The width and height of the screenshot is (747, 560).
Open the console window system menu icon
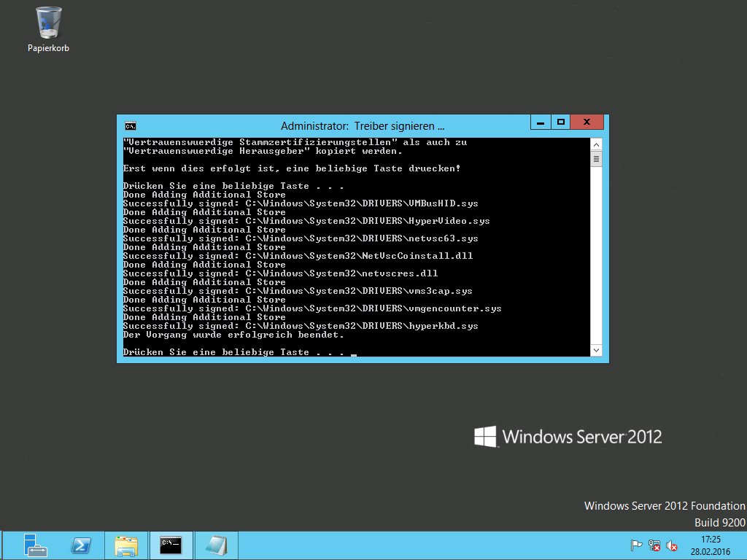tap(130, 125)
